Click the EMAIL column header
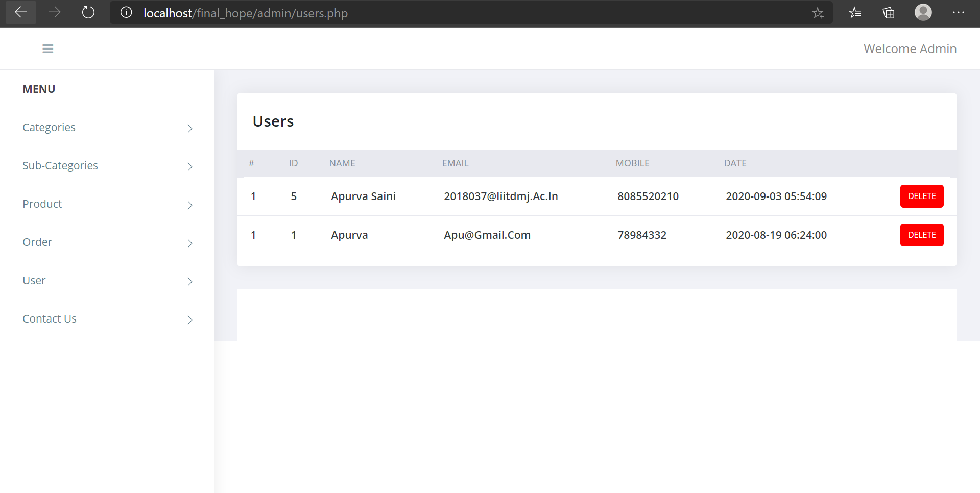The image size is (980, 493). pyautogui.click(x=455, y=163)
